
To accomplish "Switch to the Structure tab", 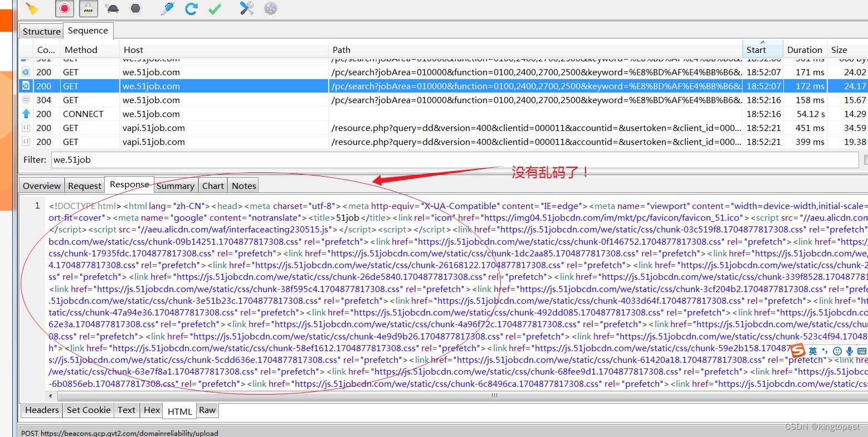I will [x=41, y=31].
